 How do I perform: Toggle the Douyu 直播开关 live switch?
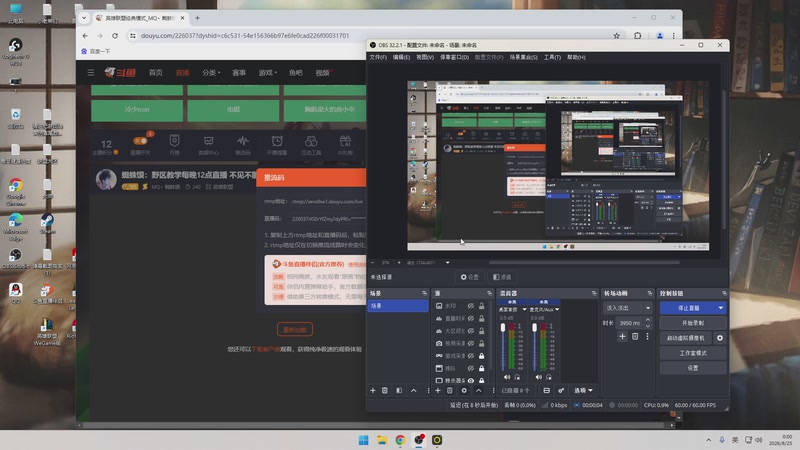click(140, 141)
